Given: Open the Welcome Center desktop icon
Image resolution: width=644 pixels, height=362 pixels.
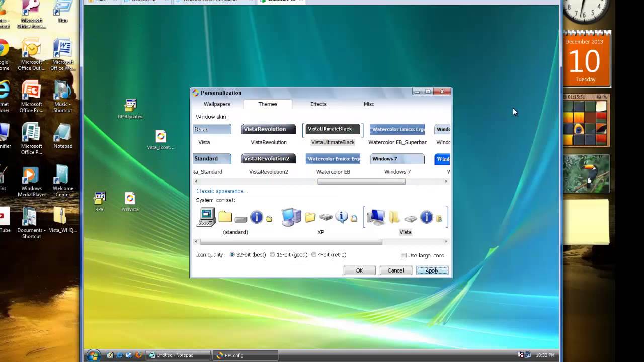Looking at the screenshot, I should pos(63,181).
